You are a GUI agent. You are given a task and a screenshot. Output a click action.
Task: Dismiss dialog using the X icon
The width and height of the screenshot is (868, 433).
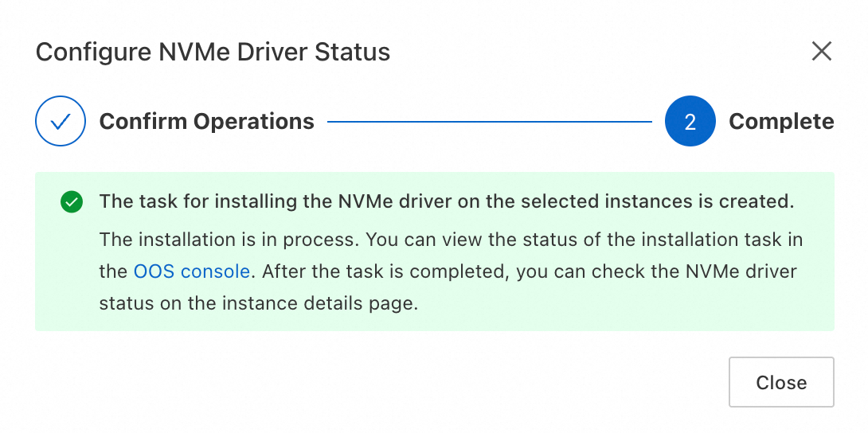point(821,52)
